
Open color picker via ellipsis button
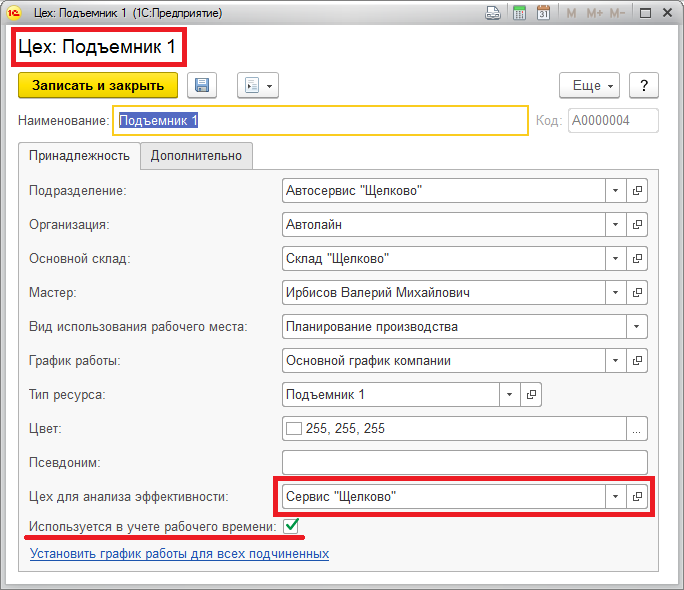(637, 429)
